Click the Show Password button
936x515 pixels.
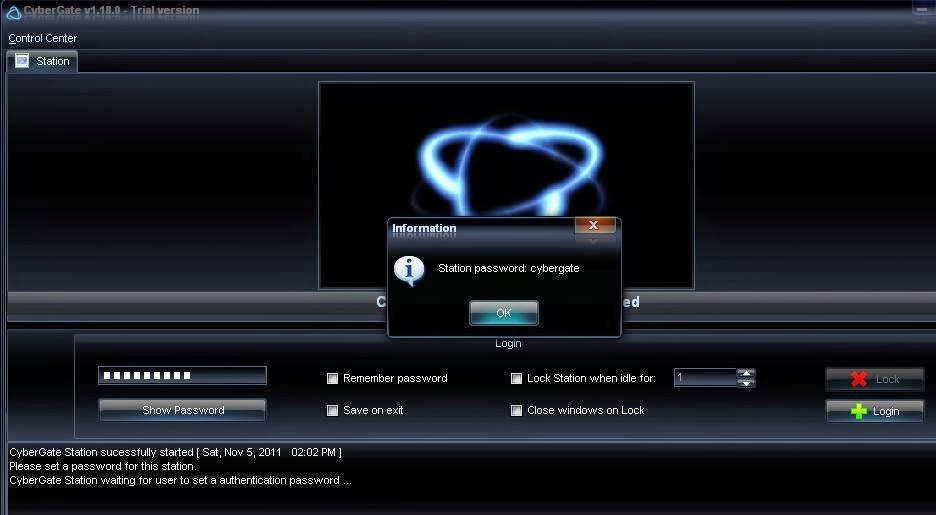pos(182,410)
